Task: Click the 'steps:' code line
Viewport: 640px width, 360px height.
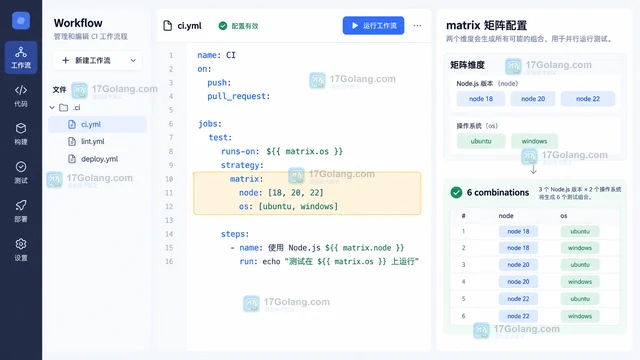Action: 235,234
